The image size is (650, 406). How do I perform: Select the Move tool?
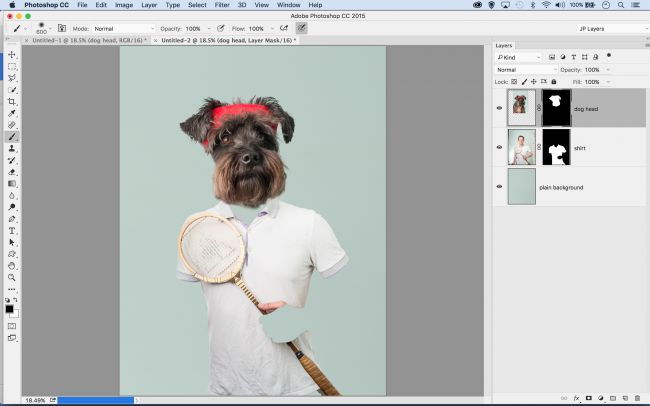[x=12, y=54]
